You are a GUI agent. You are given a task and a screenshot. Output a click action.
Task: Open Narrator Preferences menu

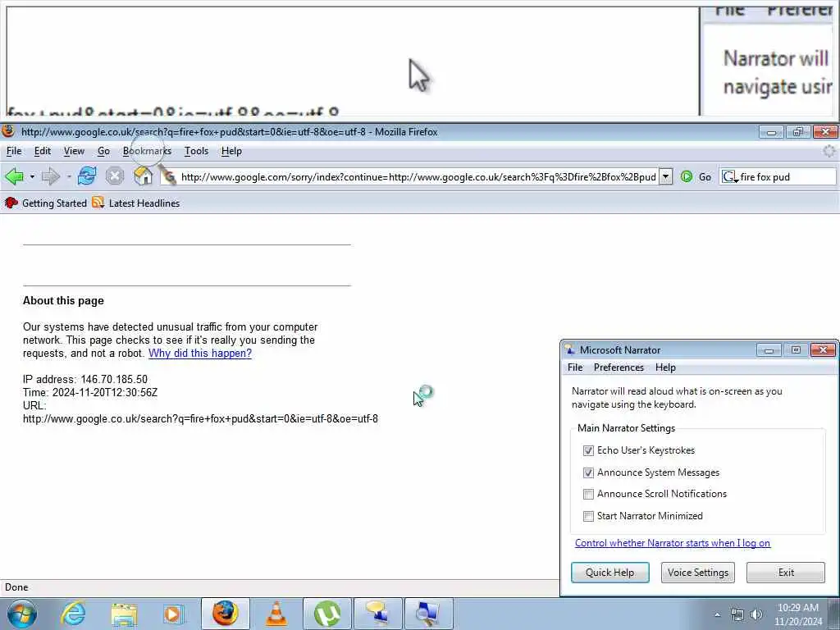(x=619, y=367)
